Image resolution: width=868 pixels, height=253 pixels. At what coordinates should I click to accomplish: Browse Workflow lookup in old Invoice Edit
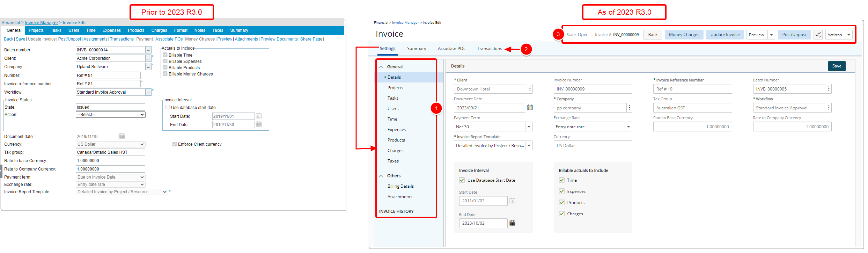pos(149,92)
